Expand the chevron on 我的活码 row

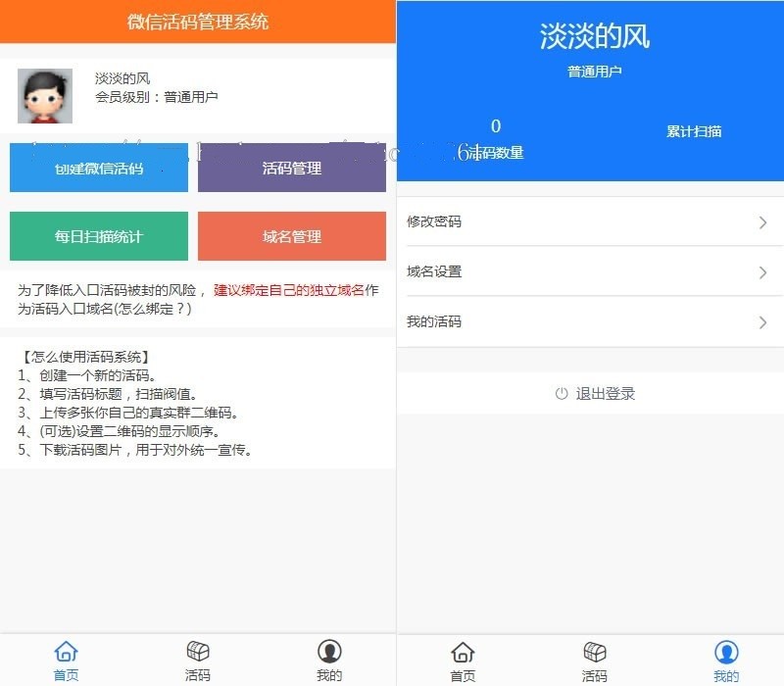[762, 322]
